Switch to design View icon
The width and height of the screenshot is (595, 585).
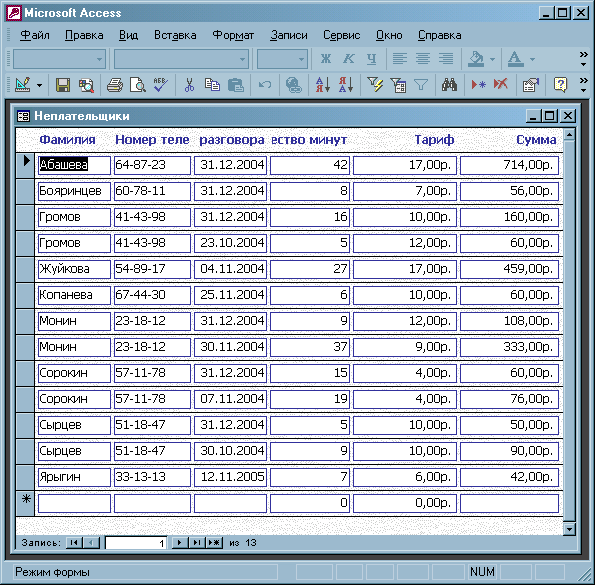point(22,85)
